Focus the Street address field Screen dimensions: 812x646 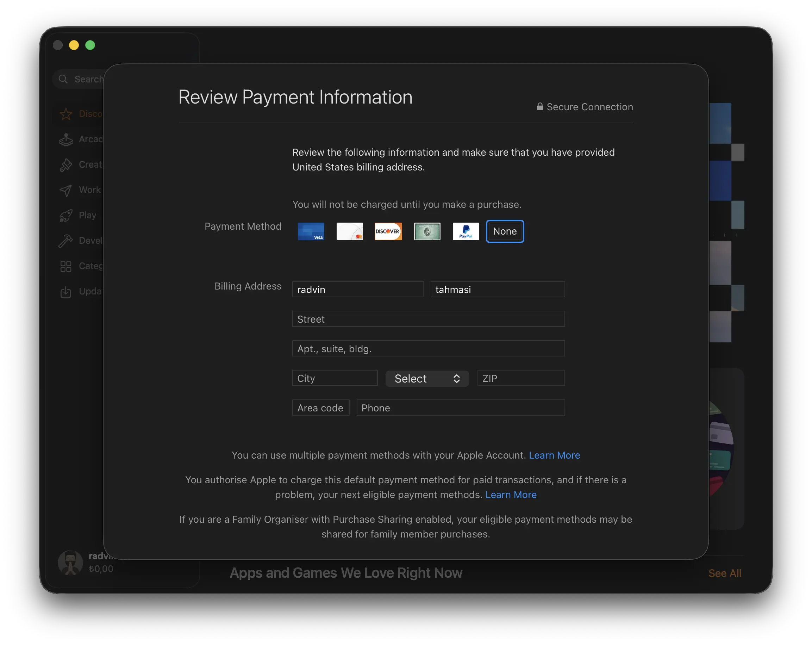[428, 319]
